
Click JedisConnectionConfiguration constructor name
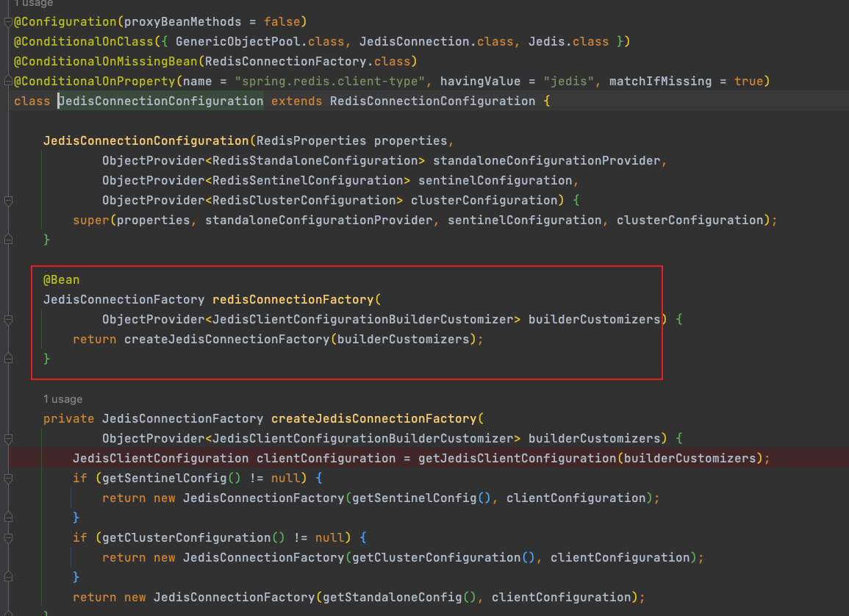pyautogui.click(x=146, y=140)
